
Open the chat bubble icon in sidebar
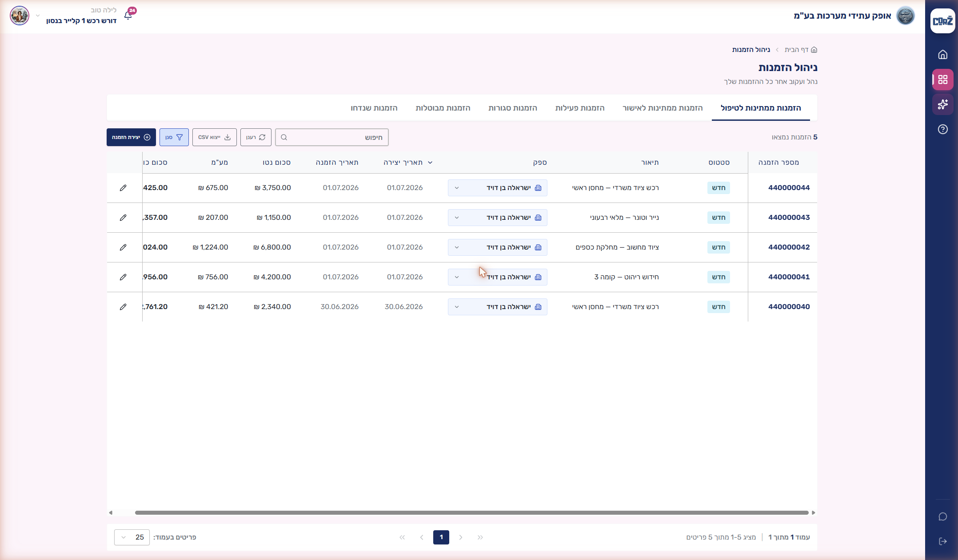point(942,516)
